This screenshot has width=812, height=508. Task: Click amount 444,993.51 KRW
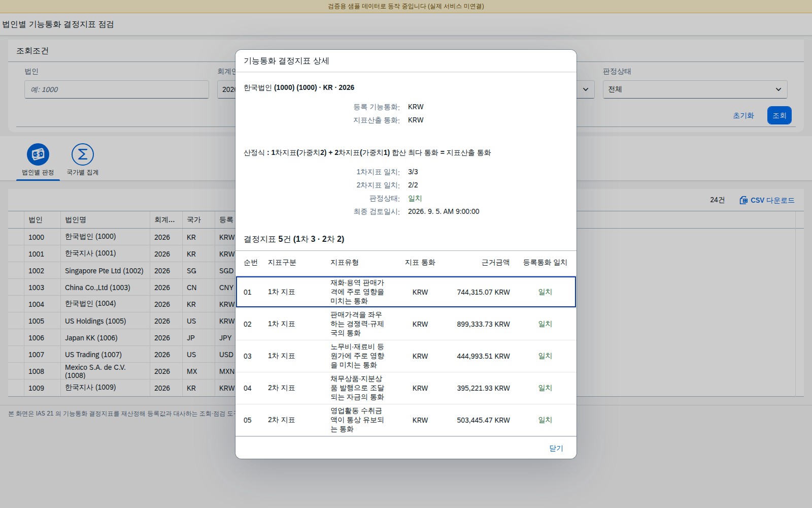click(x=483, y=356)
